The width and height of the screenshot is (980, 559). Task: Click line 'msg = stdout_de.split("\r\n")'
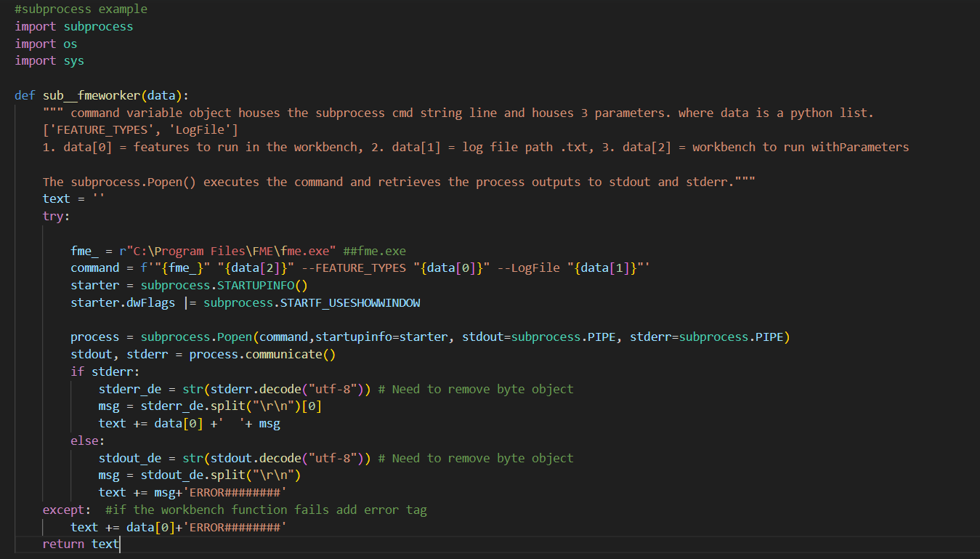click(x=200, y=475)
